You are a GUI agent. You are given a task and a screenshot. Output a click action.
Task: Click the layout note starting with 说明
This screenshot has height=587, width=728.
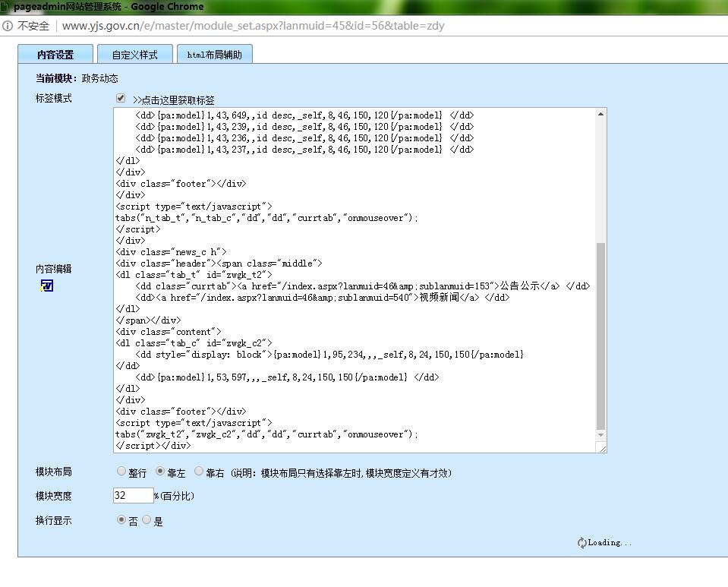tap(342, 473)
